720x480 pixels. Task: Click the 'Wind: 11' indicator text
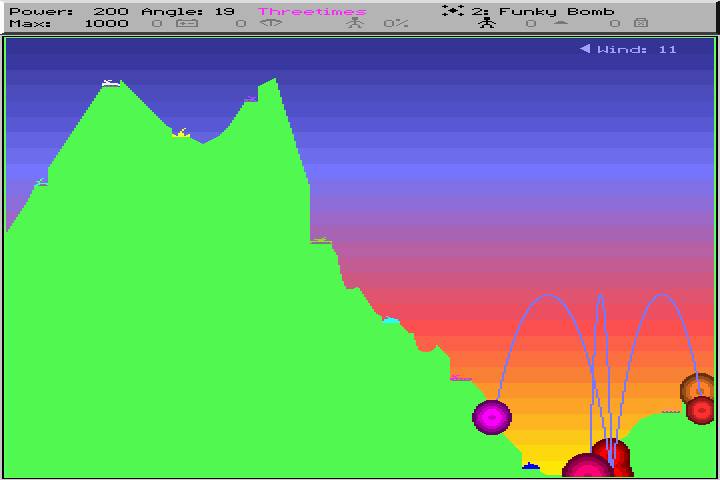click(636, 49)
